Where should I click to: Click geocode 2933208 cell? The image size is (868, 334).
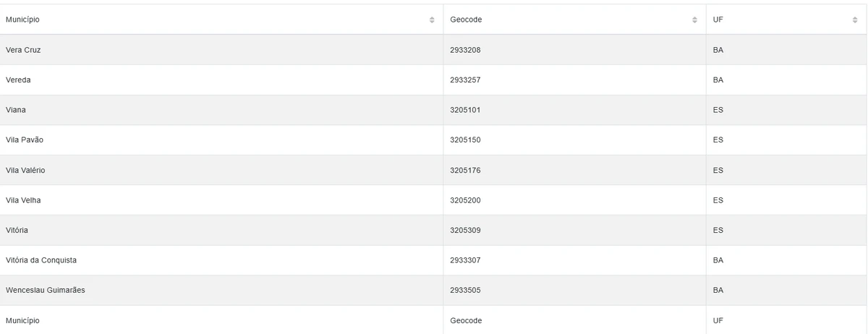point(465,50)
